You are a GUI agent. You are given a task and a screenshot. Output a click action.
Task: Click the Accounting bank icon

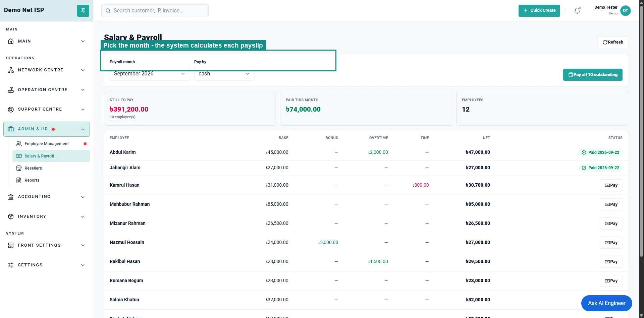[x=11, y=197]
